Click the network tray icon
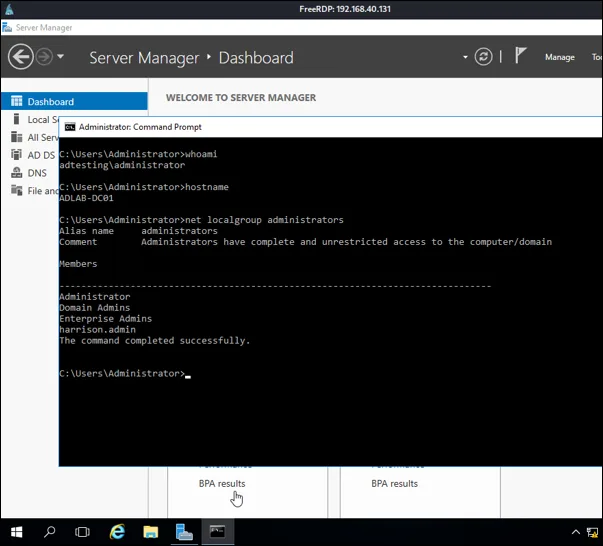The width and height of the screenshot is (603, 546). pyautogui.click(x=592, y=532)
